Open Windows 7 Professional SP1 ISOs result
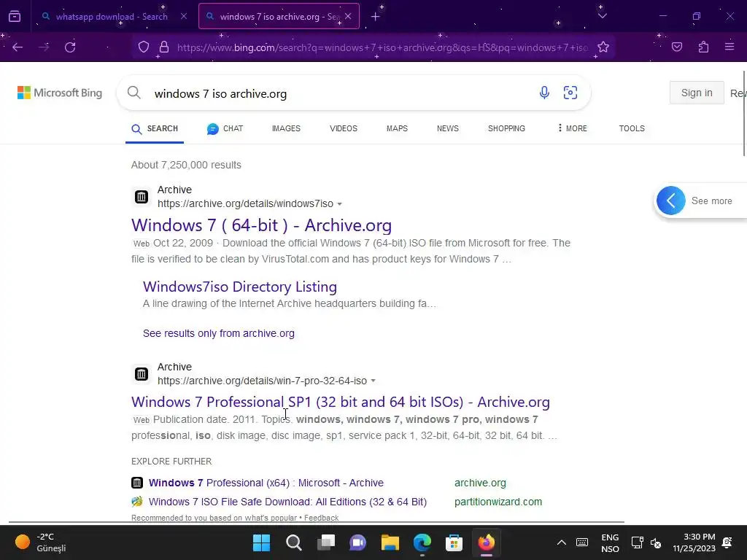The image size is (747, 560). click(x=340, y=402)
